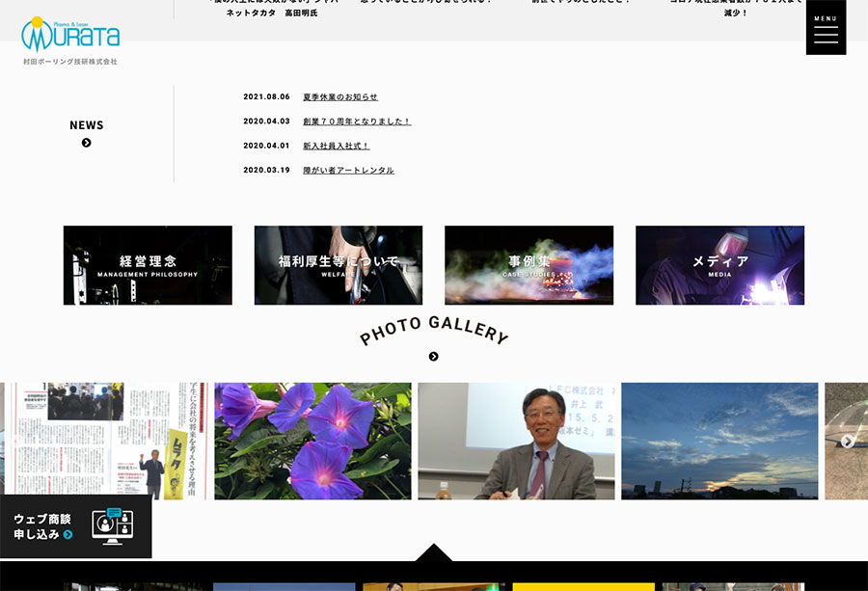868x591 pixels.
Task: Open the purple morning glory gallery photo
Action: point(312,441)
